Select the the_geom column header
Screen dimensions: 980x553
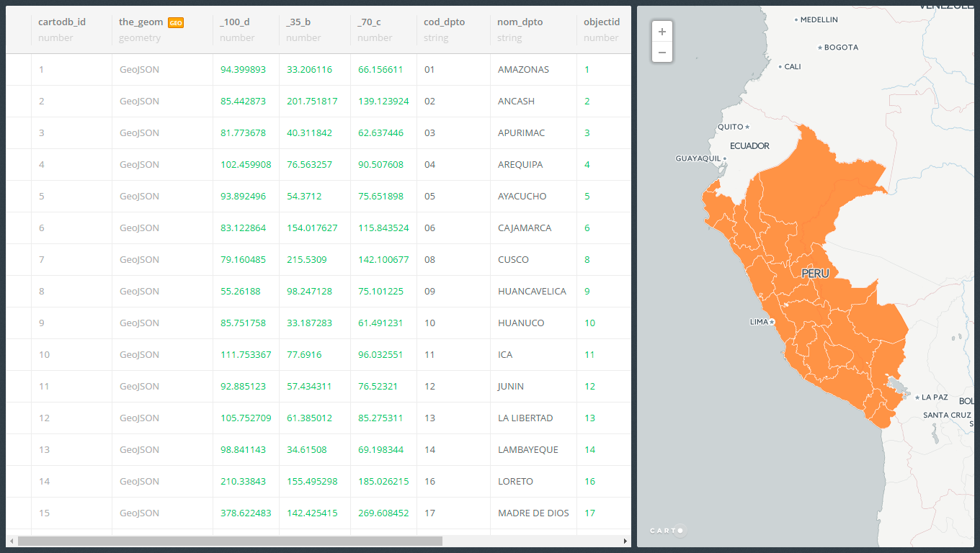(141, 22)
